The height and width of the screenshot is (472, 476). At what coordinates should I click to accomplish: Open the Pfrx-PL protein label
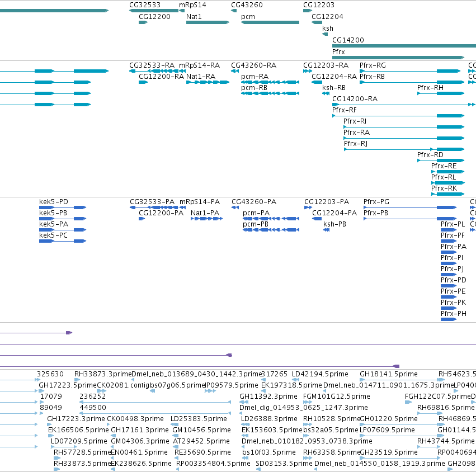(x=453, y=224)
